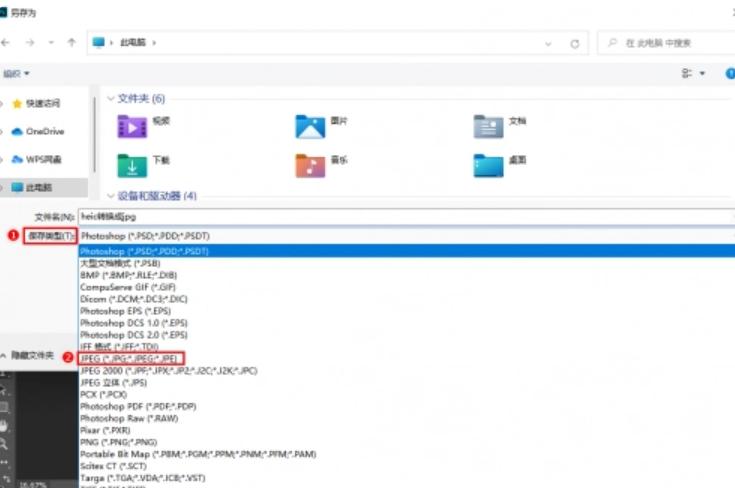Go up one folder level
This screenshot has height=488, width=735.
pos(72,43)
